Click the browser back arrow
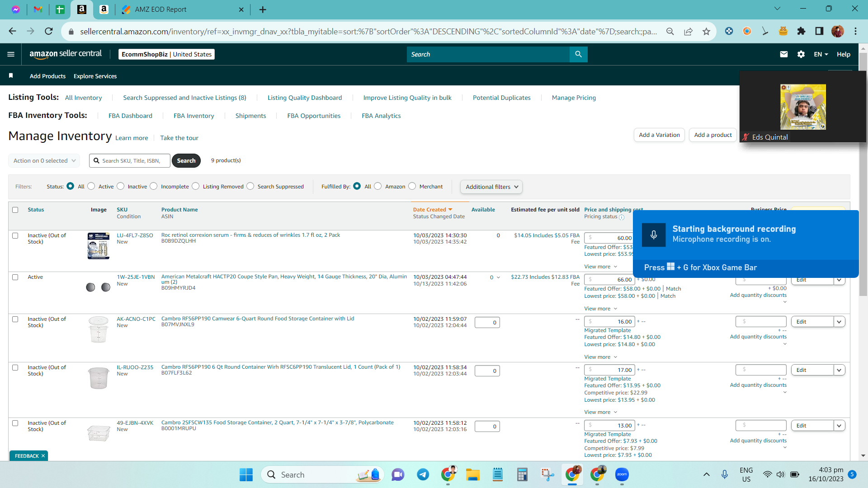 pyautogui.click(x=12, y=31)
